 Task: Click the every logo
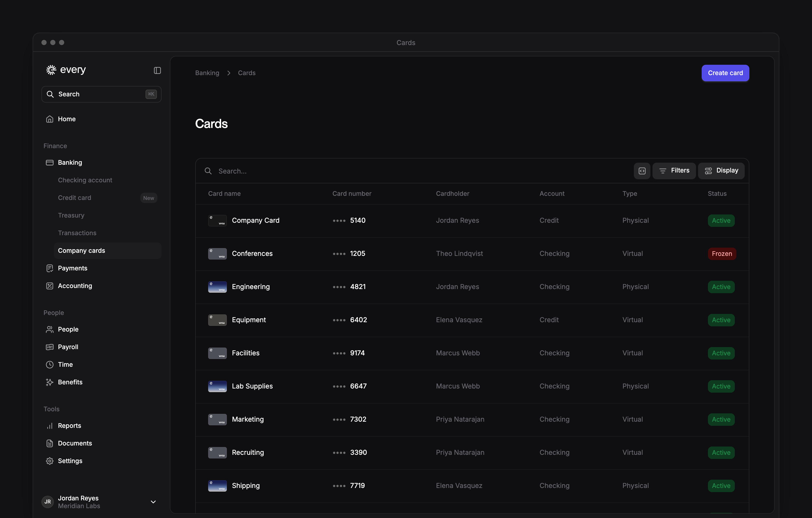click(66, 70)
